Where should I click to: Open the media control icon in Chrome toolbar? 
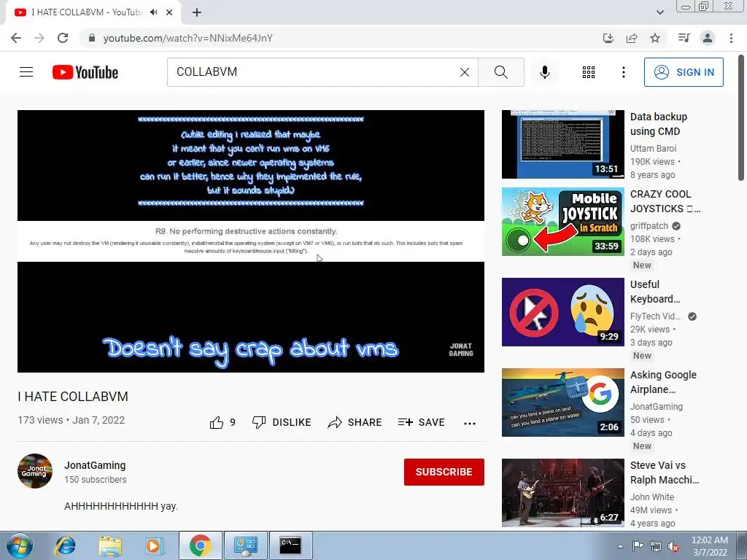pos(684,38)
